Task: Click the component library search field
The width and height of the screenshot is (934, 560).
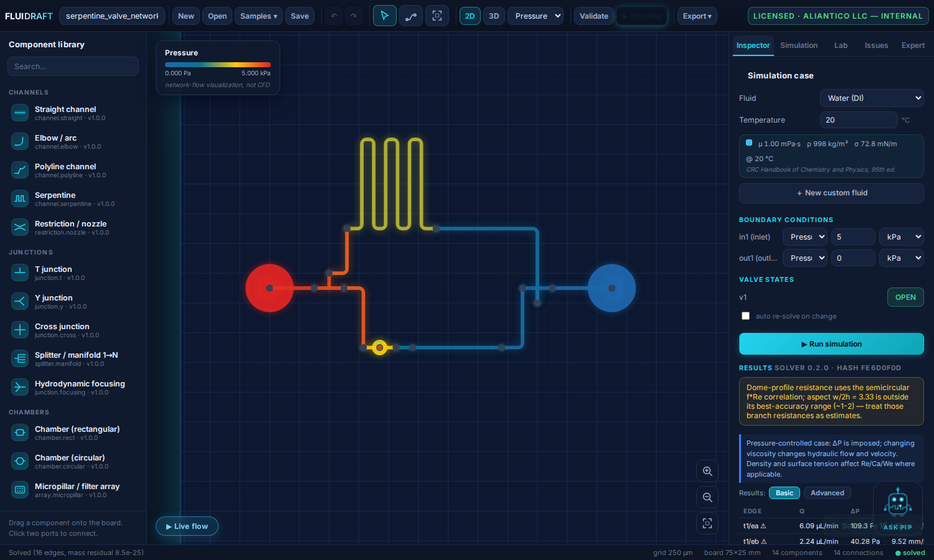Action: (73, 67)
